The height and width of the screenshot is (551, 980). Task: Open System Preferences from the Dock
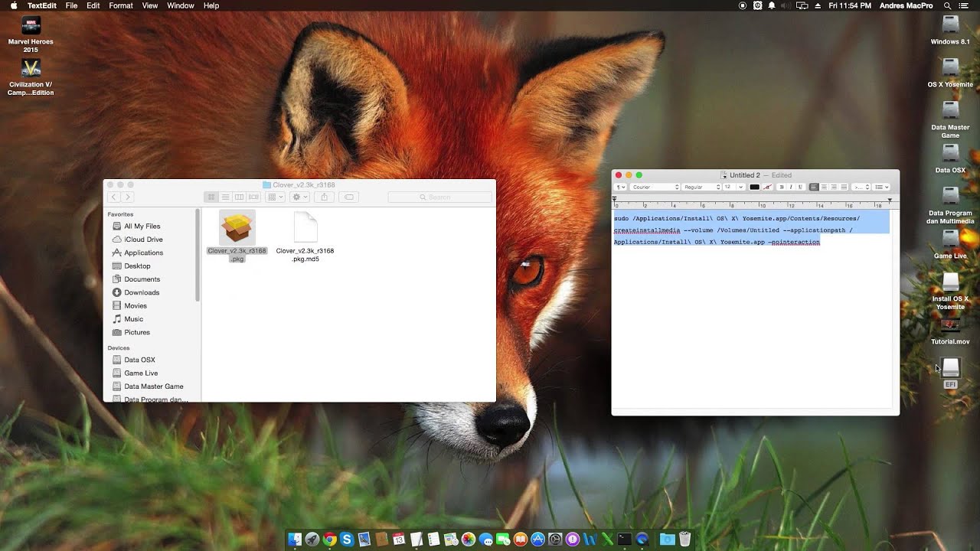[555, 540]
